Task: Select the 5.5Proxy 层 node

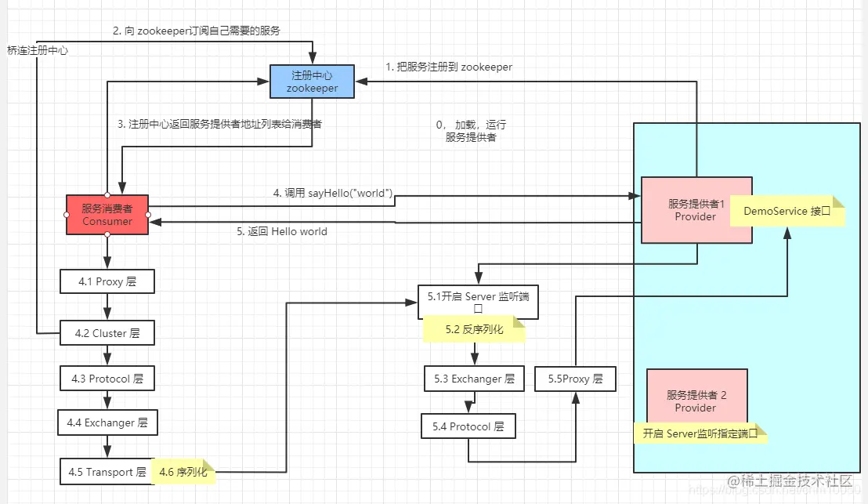Action: click(575, 379)
